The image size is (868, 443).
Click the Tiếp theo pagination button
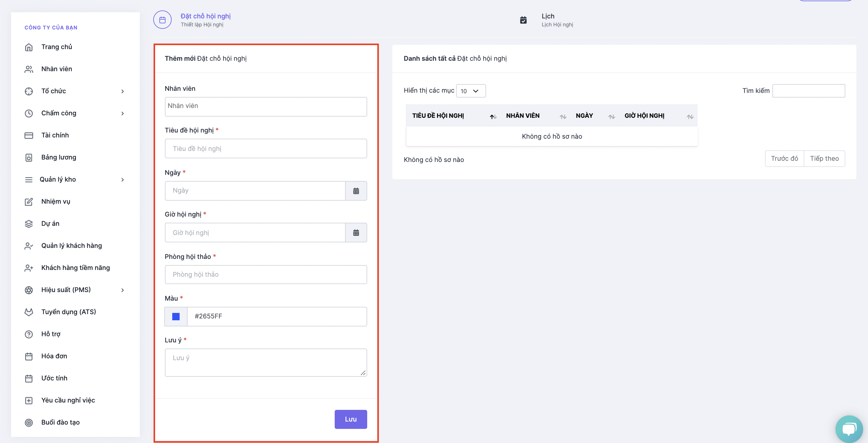tap(824, 159)
